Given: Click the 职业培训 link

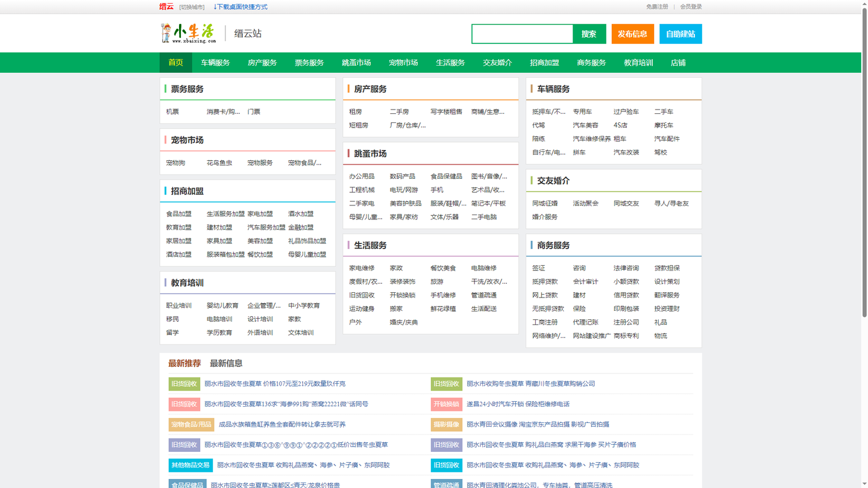Looking at the screenshot, I should pos(179,305).
